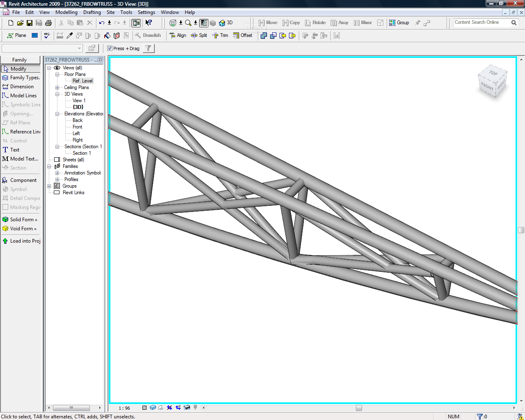Viewport: 525px width, 420px height.
Task: Toggle shadows from the view control bar
Action: 160,407
